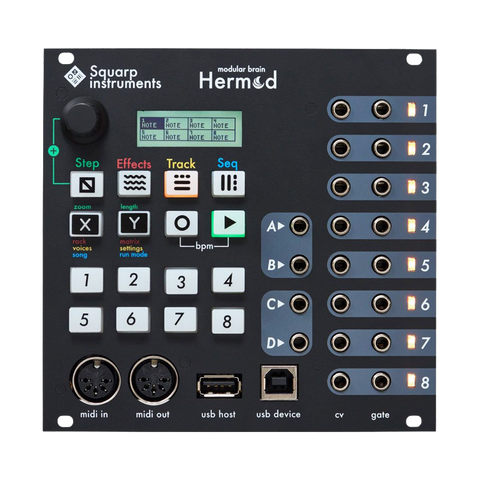480x480 pixels.
Task: Click the CV jack of row 8
Action: click(x=340, y=381)
